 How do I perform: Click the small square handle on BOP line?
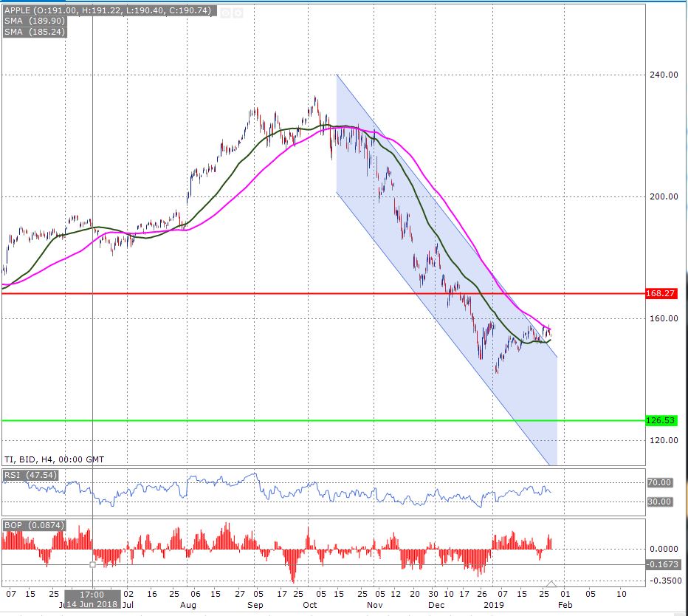[92, 564]
